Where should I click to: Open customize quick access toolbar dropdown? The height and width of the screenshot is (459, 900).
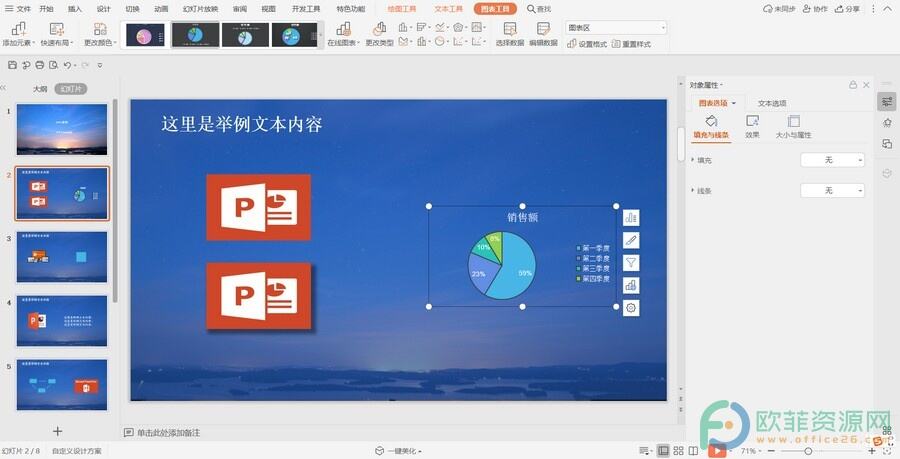(x=100, y=65)
